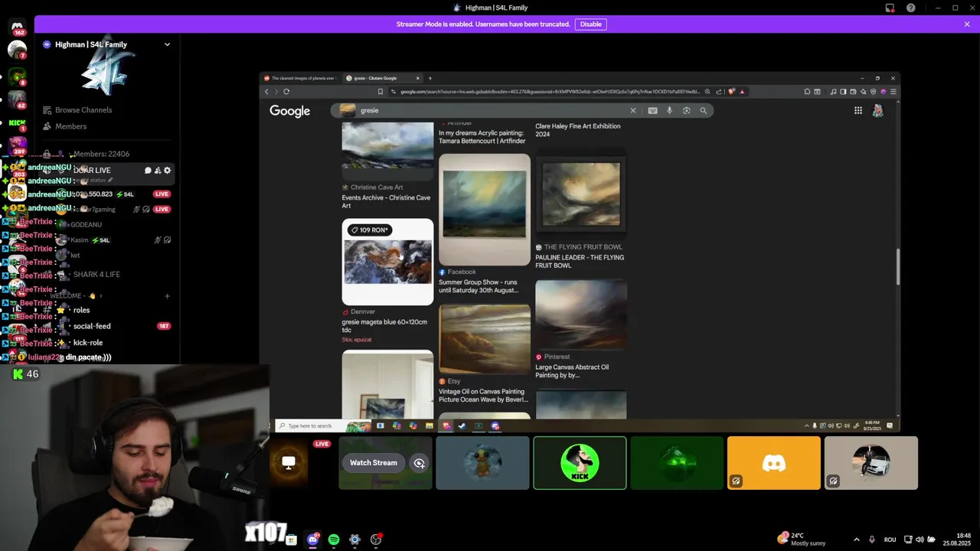Click the Watch Stream button
The width and height of the screenshot is (980, 551).
pos(374,463)
